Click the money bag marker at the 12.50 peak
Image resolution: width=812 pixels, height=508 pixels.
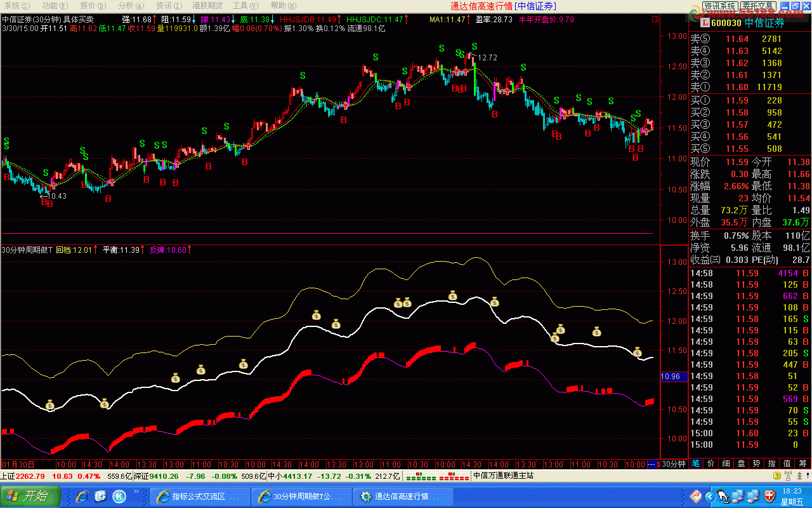pos(453,295)
